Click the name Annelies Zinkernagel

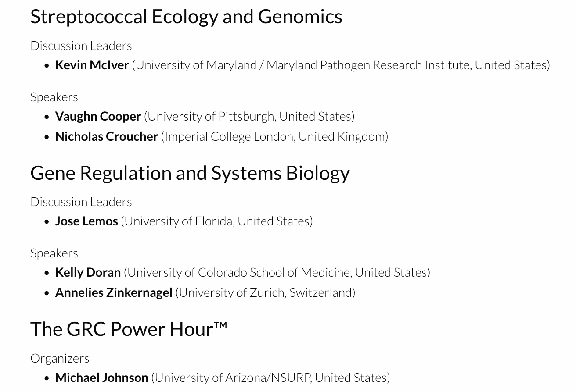[x=114, y=292]
